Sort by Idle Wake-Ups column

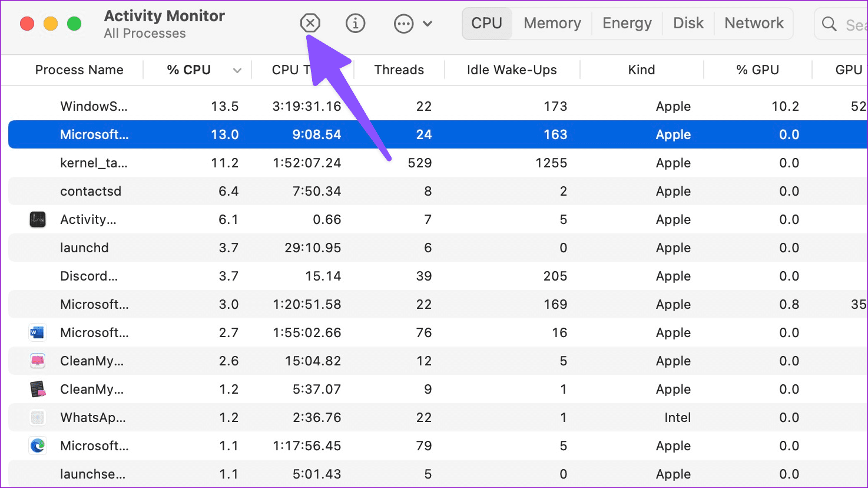pos(511,70)
